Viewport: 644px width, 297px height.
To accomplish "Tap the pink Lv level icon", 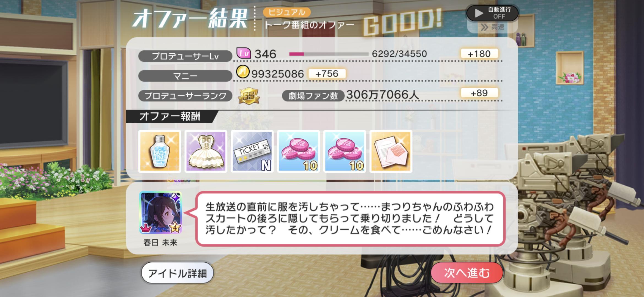I will (x=244, y=53).
